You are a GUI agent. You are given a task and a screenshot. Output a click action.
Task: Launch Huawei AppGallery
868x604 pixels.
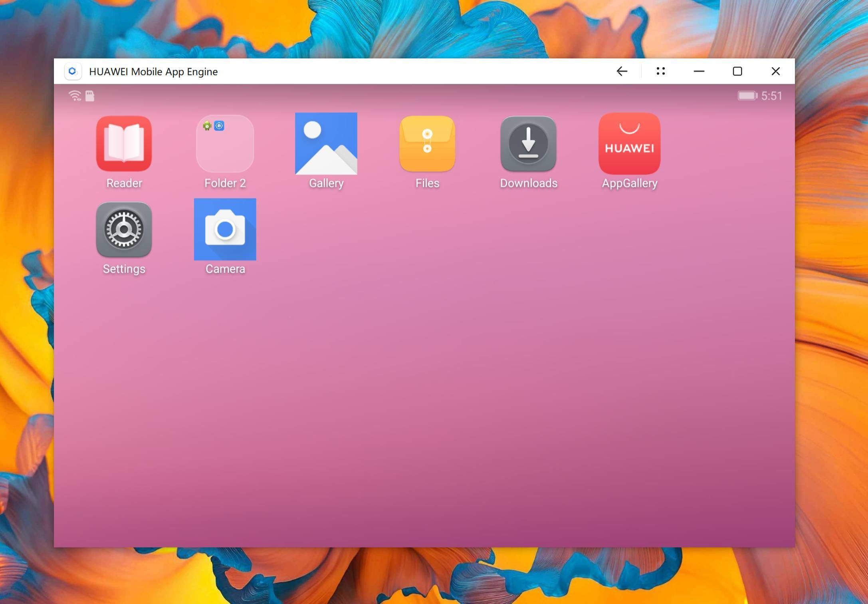pos(629,143)
